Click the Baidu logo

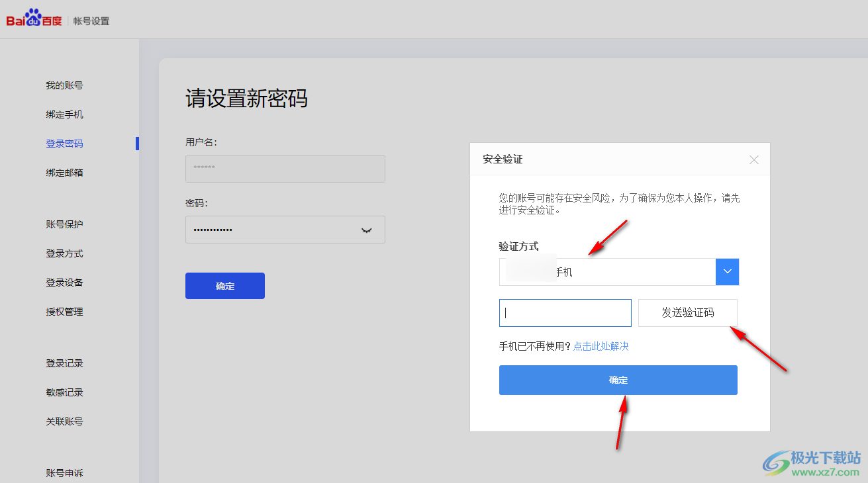tap(34, 18)
